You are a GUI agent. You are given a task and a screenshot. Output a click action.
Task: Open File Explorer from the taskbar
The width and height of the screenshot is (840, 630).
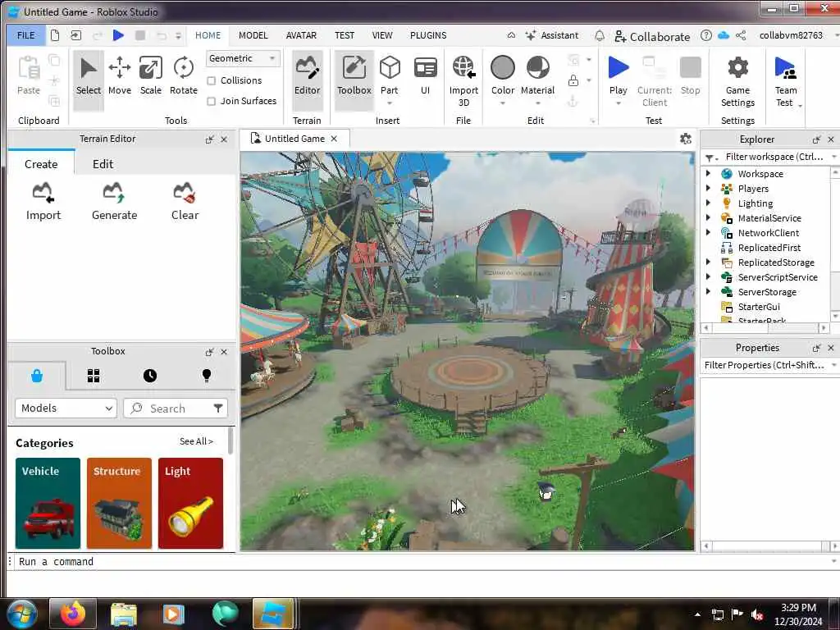pos(124,614)
